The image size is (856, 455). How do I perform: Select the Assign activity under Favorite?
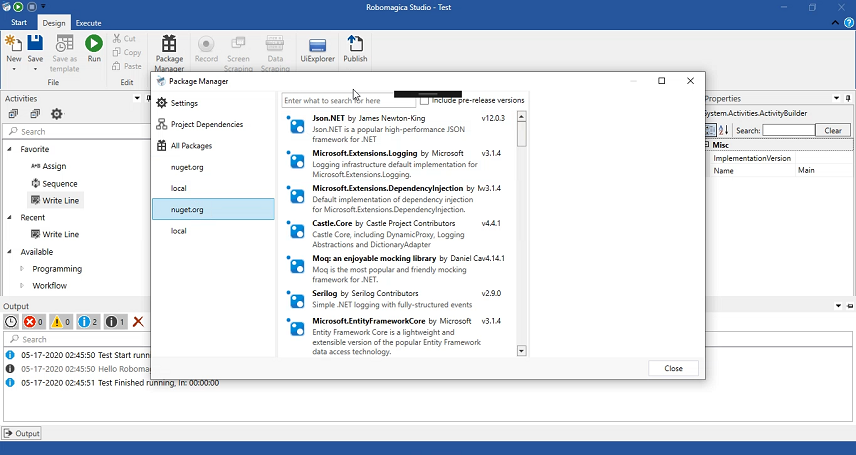(x=48, y=166)
